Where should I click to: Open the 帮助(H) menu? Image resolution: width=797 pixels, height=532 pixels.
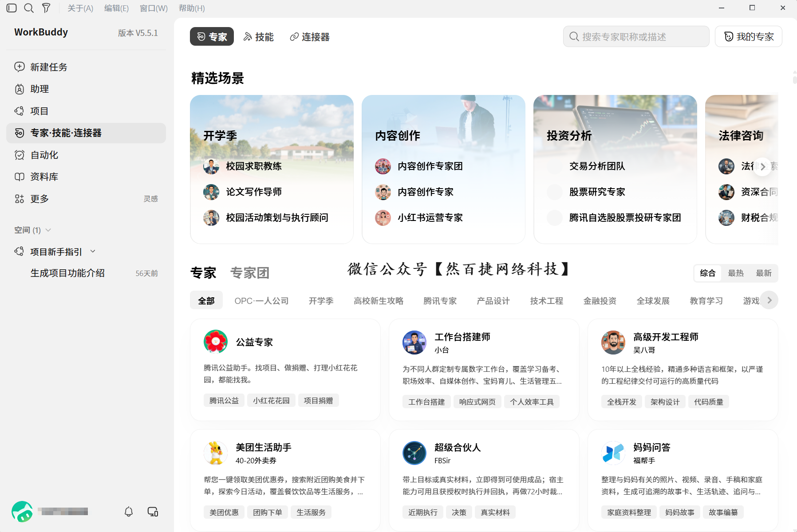(x=192, y=8)
